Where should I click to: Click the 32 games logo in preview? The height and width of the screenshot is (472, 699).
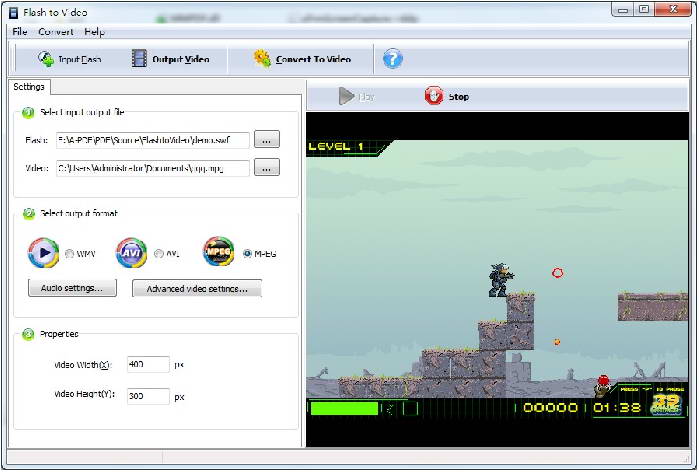coord(666,404)
